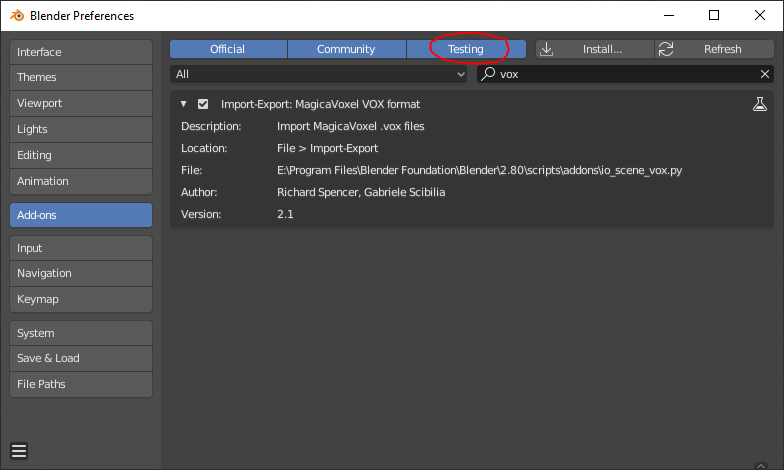The image size is (784, 470).
Task: Toggle the Community add-ons filter
Action: coord(346,49)
